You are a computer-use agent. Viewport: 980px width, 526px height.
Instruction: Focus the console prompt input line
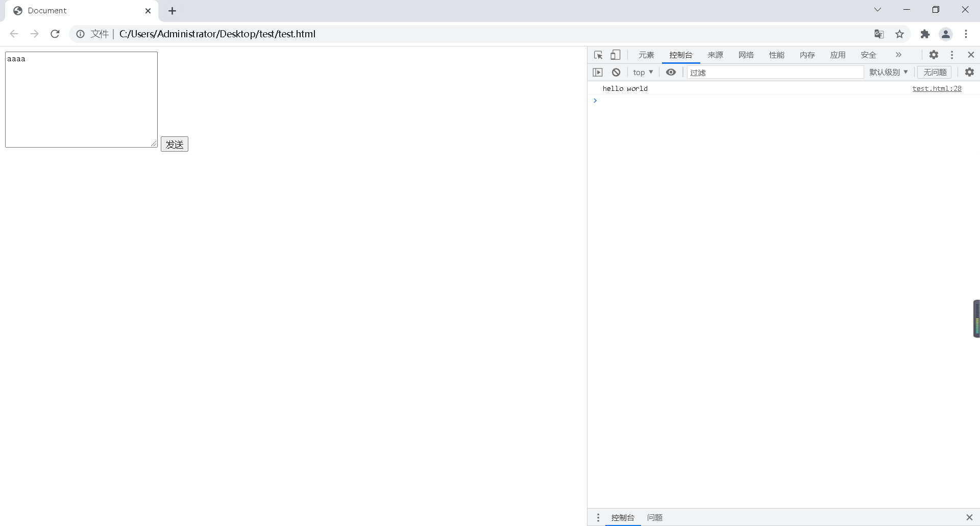[786, 101]
